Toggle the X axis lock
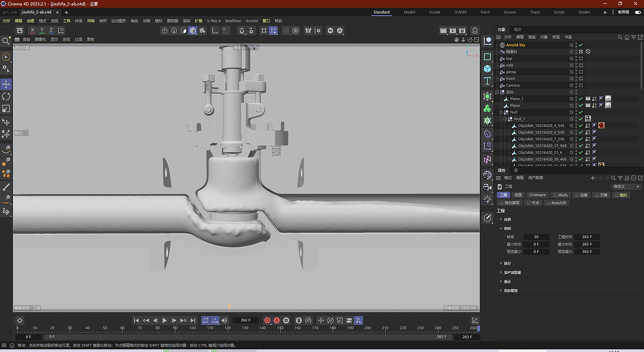Image resolution: width=644 pixels, height=352 pixels. (33, 31)
